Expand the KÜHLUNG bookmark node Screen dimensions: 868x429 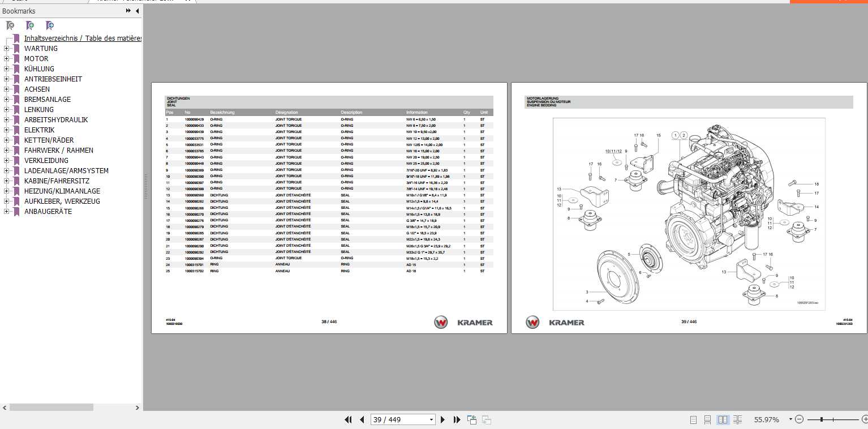[x=7, y=69]
